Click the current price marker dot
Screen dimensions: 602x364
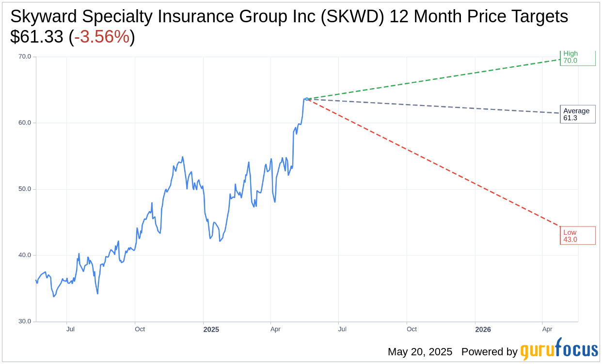point(307,99)
